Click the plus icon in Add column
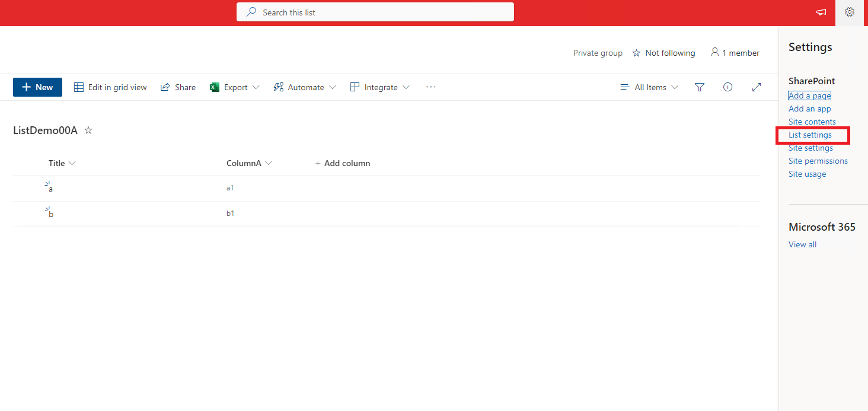Viewport: 868px width, 411px height. [318, 163]
